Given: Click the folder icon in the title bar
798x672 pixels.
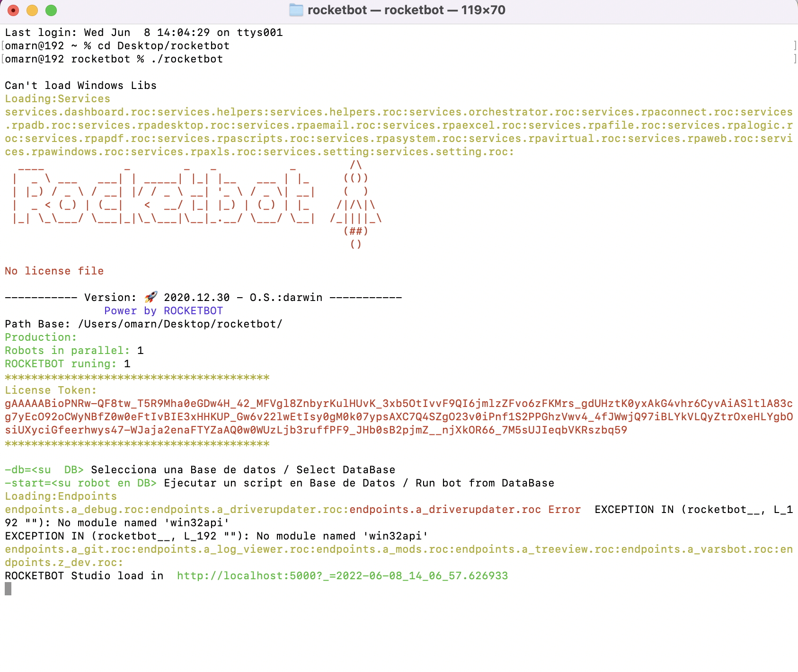Looking at the screenshot, I should tap(296, 10).
